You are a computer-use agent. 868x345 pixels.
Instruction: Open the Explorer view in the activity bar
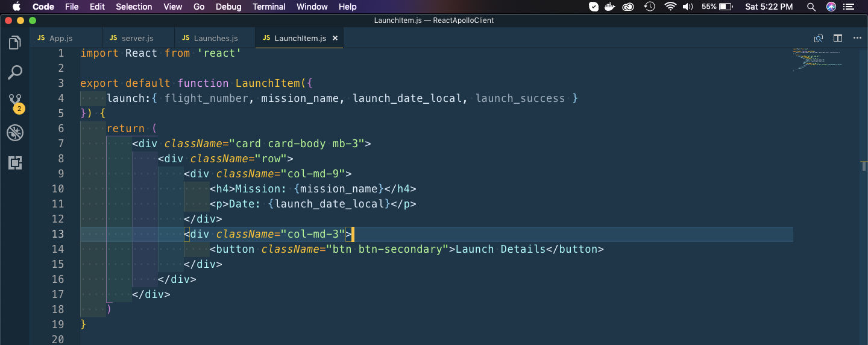15,43
